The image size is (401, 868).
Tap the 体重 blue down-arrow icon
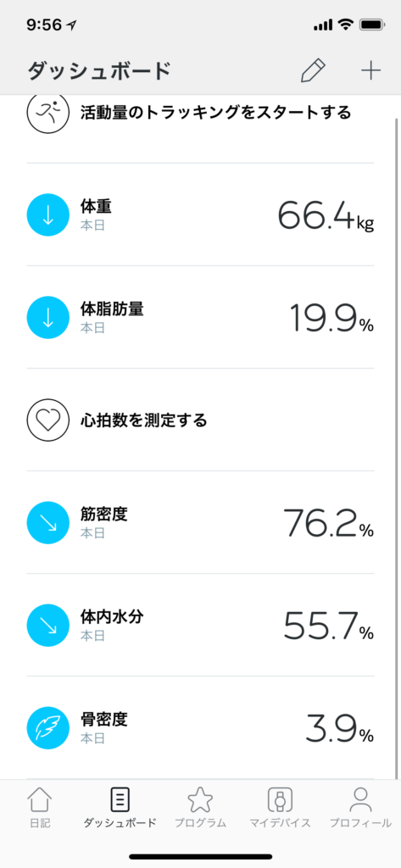pyautogui.click(x=47, y=214)
